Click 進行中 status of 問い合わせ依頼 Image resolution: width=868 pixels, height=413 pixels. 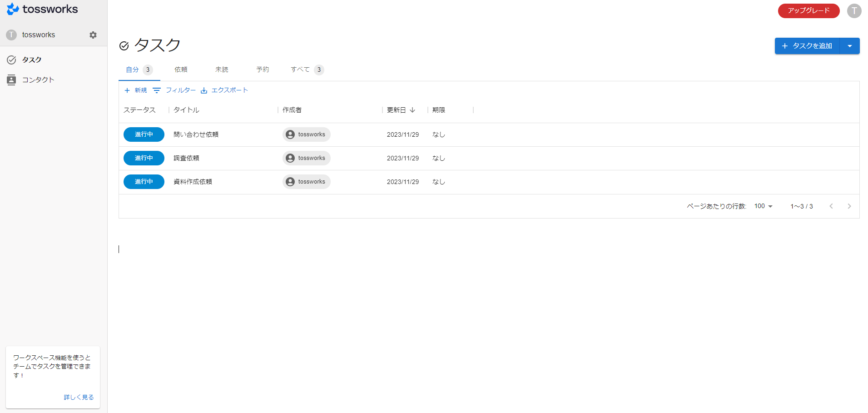tap(144, 134)
